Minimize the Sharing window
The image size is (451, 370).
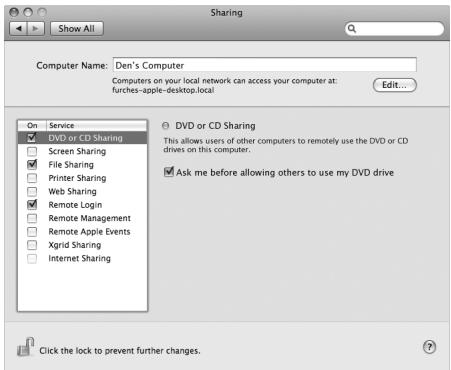(28, 12)
